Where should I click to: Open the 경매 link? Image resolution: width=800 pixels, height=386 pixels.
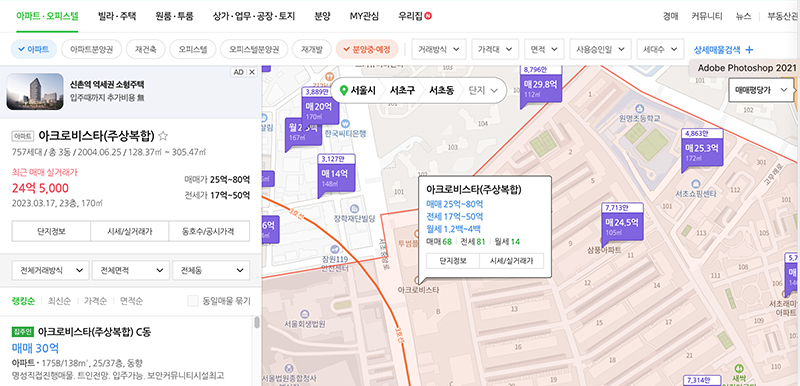670,16
